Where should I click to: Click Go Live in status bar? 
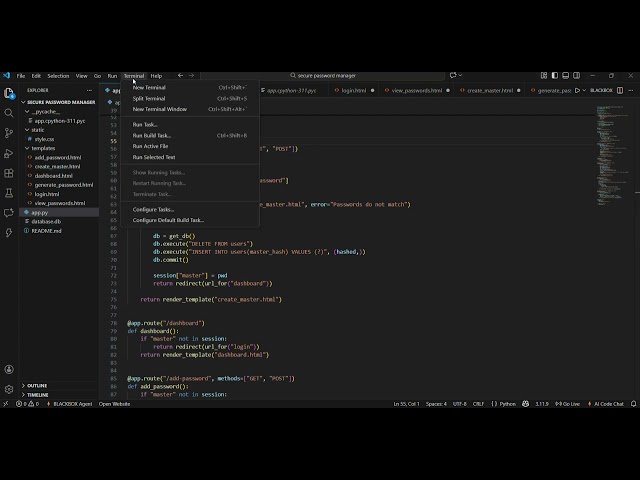click(568, 404)
